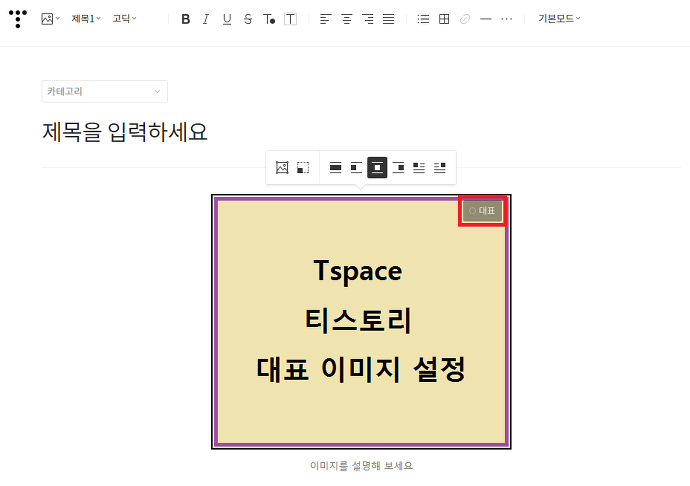The image size is (690, 486).
Task: Insert a horizontal divider line
Action: pos(486,19)
